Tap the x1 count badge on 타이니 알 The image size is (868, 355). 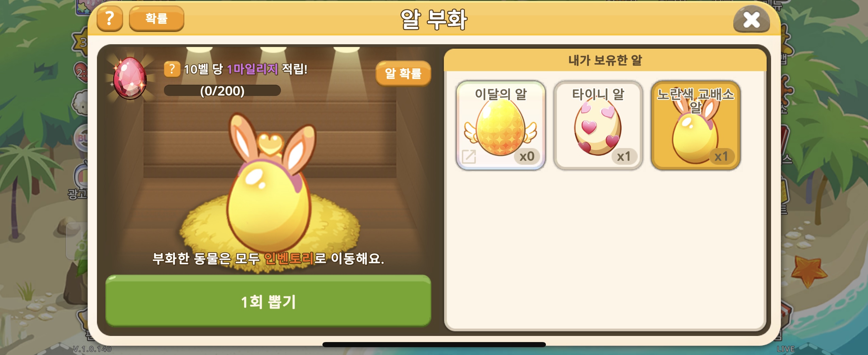point(624,157)
